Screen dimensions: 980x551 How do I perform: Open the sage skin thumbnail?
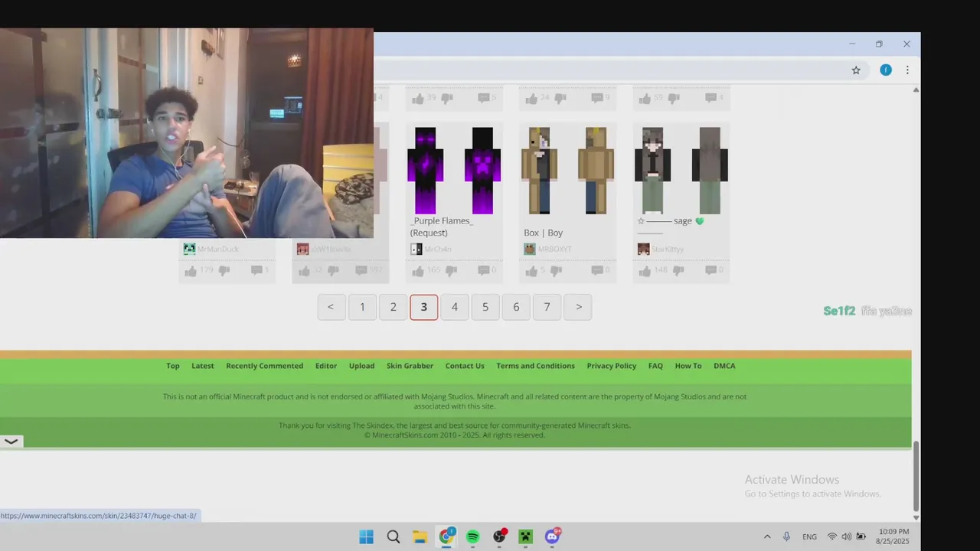pyautogui.click(x=681, y=170)
